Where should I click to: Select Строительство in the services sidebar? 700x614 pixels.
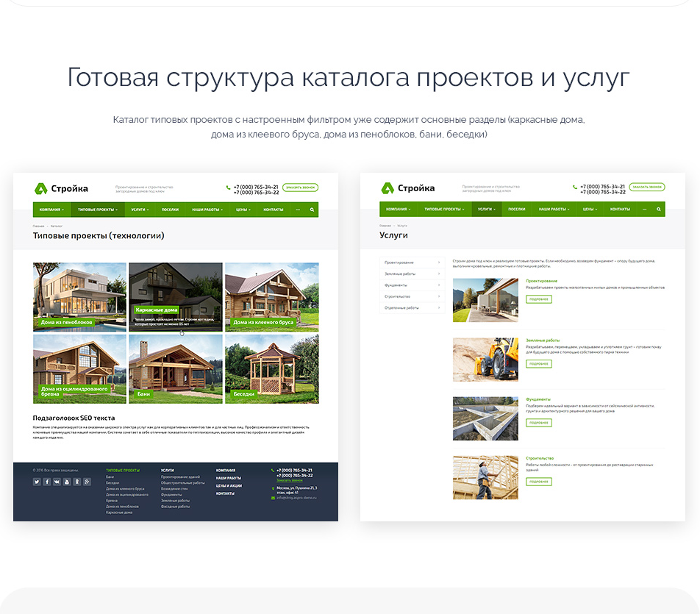pos(412,296)
